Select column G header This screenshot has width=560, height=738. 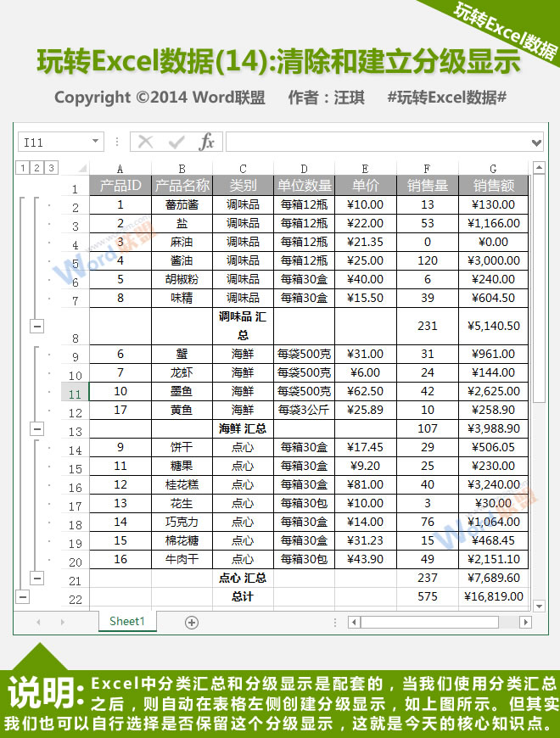pyautogui.click(x=493, y=169)
